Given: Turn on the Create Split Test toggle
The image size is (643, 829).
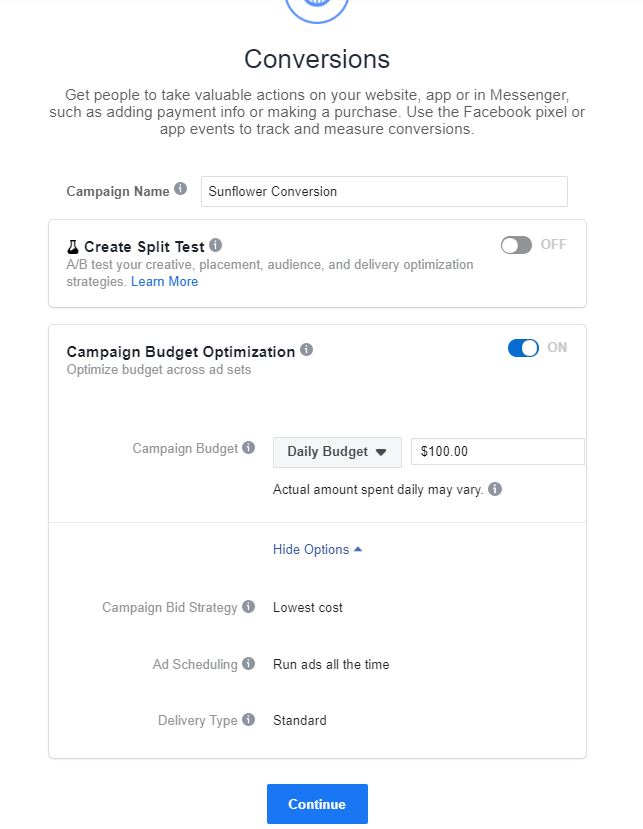Looking at the screenshot, I should point(516,245).
